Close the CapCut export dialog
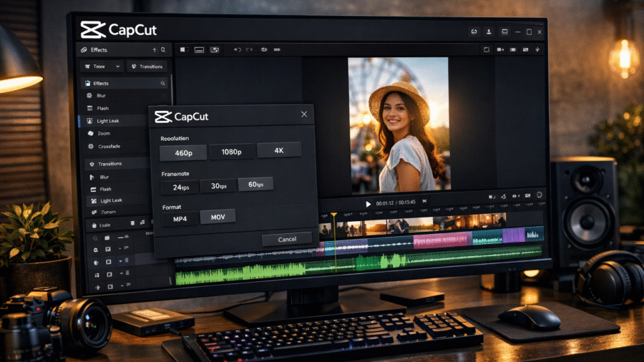Image resolution: width=644 pixels, height=362 pixels. click(304, 114)
